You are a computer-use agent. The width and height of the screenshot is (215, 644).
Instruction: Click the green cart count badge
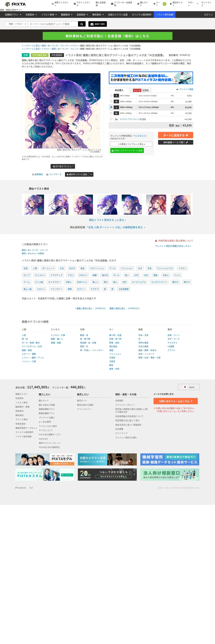(164, 4)
